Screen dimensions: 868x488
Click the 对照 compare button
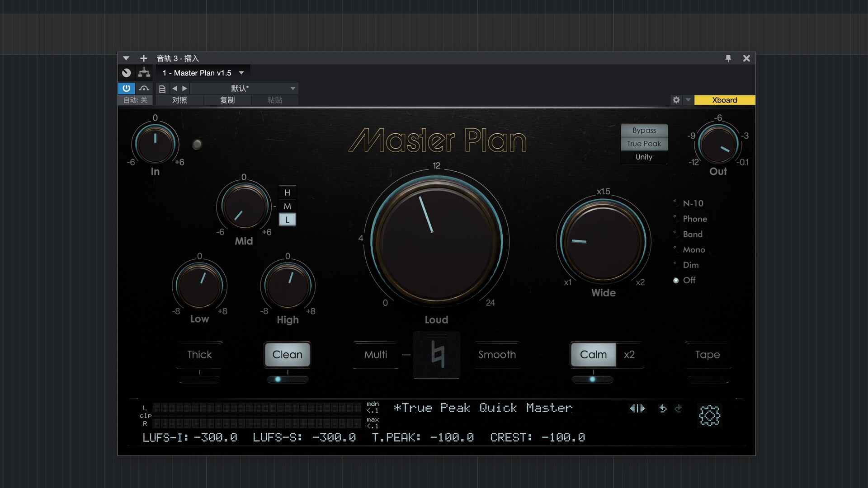coord(179,100)
